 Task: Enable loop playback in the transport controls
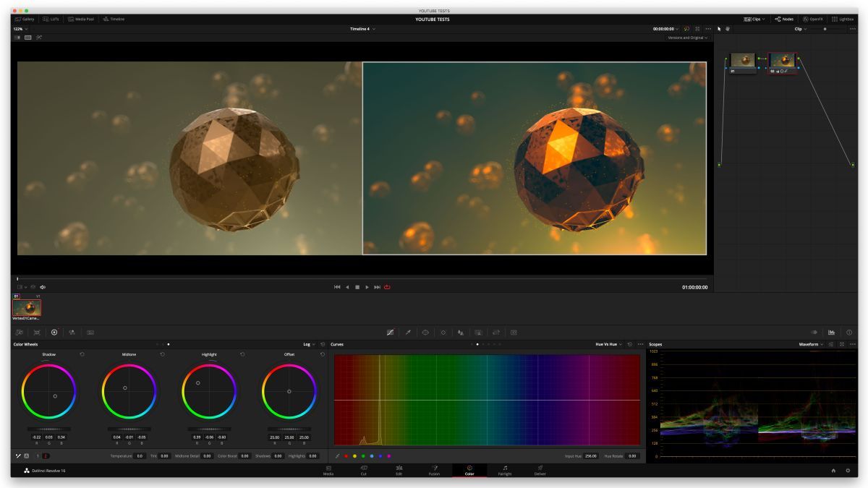pos(388,287)
